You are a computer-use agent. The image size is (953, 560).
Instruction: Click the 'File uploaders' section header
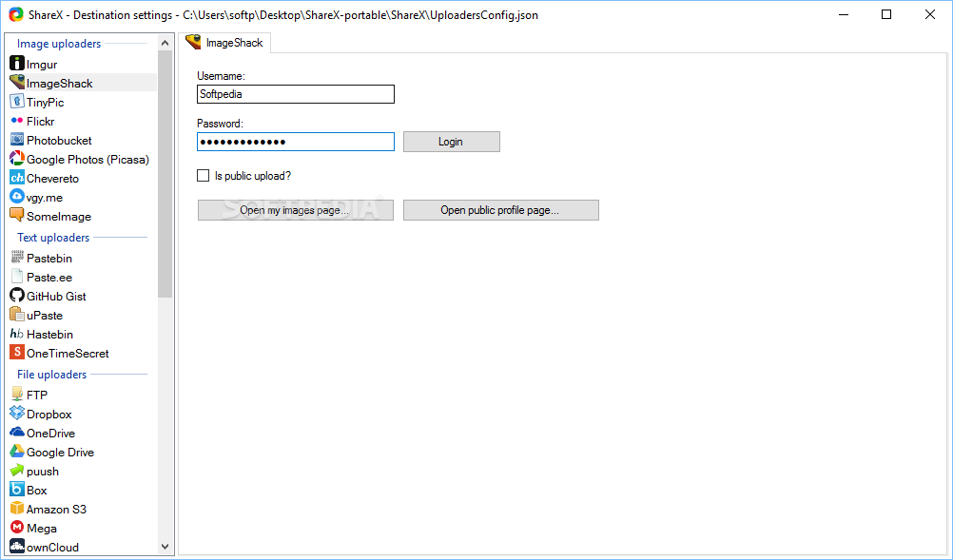51,375
